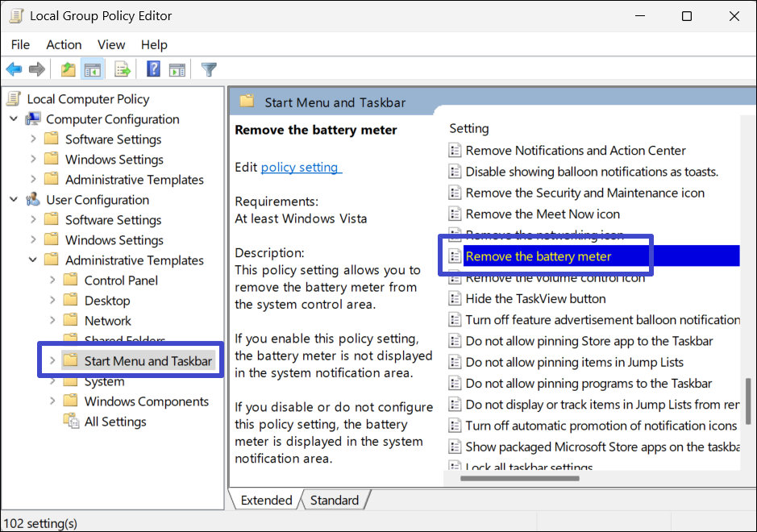Expand the Windows Components folder
The width and height of the screenshot is (757, 532).
click(52, 401)
